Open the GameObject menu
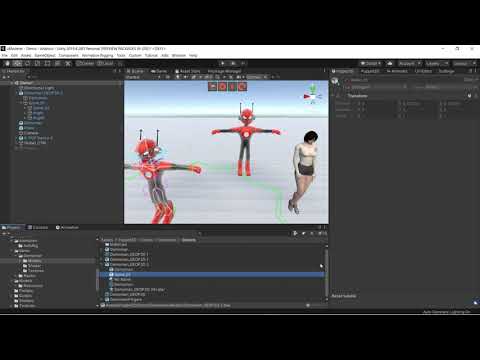The width and height of the screenshot is (480, 360). coord(45,55)
